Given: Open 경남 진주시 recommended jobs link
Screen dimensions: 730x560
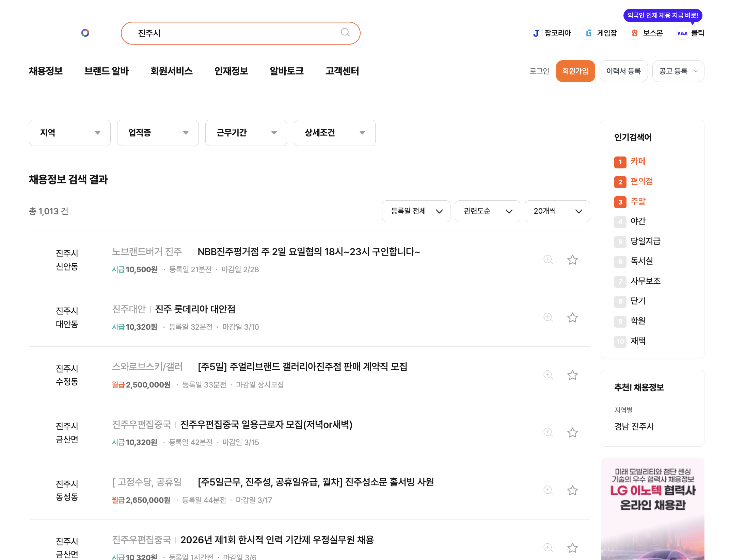Looking at the screenshot, I should [633, 427].
